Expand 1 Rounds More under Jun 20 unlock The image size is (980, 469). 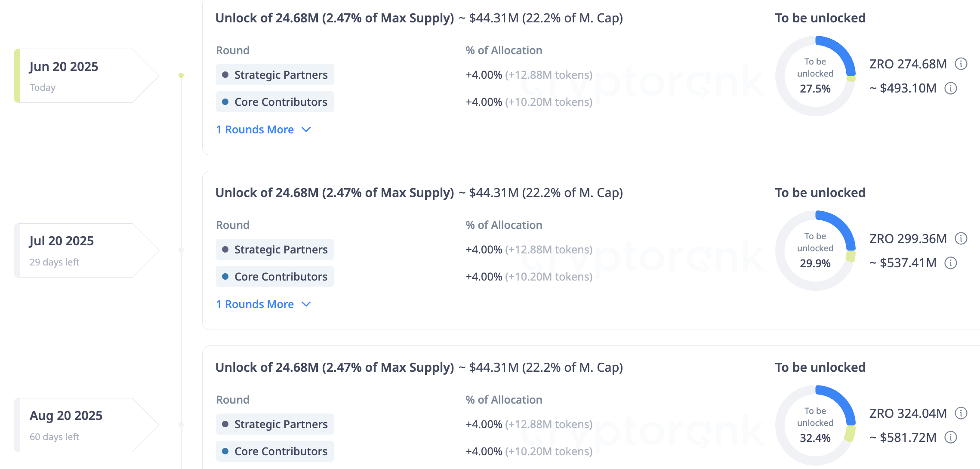[263, 130]
